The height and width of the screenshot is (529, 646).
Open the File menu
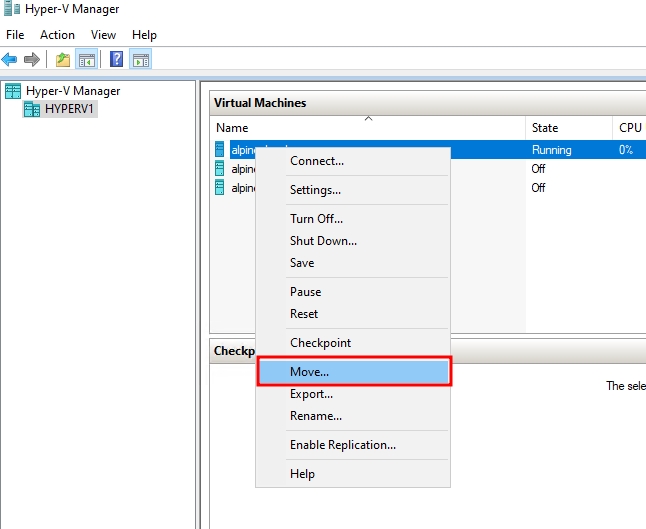coord(16,35)
